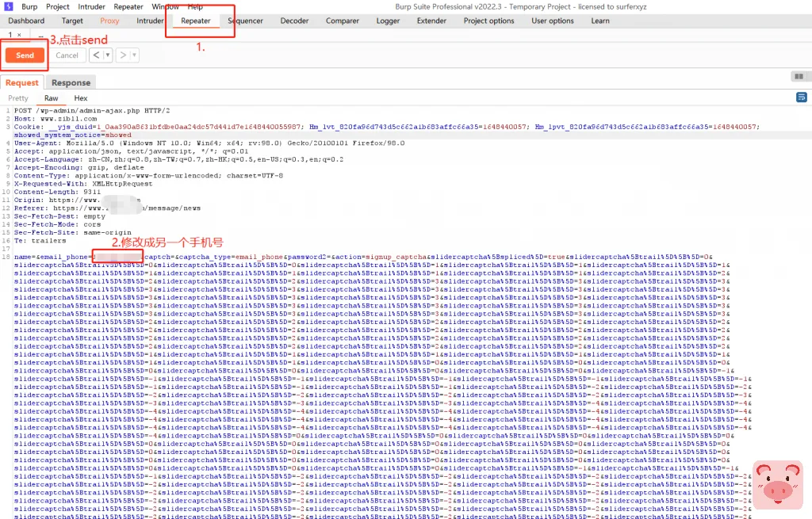Switch to the Proxy tab
Viewport: 812px width, 519px height.
coord(109,21)
